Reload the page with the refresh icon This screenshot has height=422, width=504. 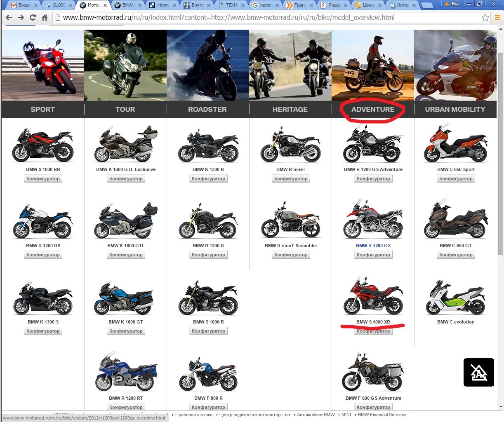[x=33, y=18]
